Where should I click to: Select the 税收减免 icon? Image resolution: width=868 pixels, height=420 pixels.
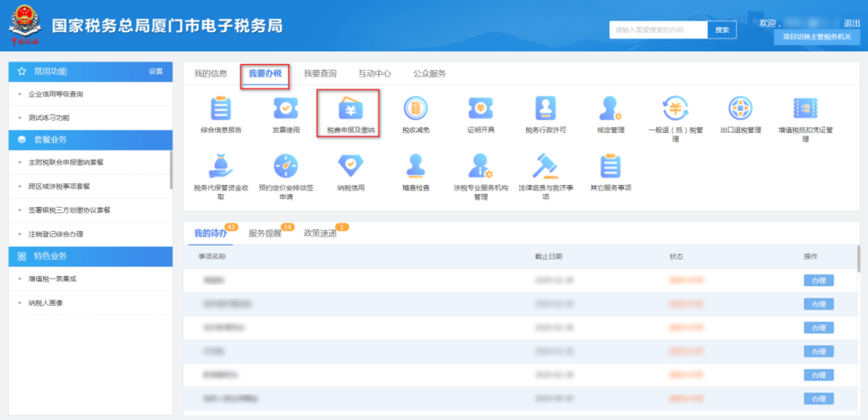pyautogui.click(x=416, y=109)
